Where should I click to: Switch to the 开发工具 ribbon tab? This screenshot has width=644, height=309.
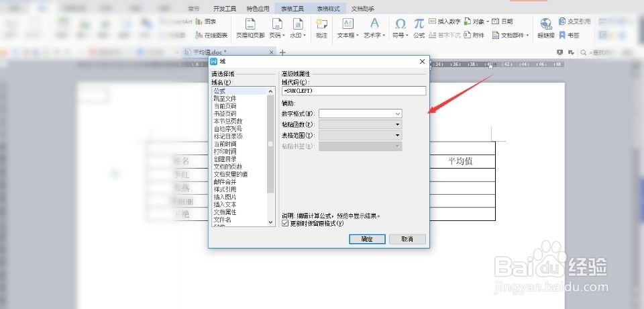[x=224, y=9]
